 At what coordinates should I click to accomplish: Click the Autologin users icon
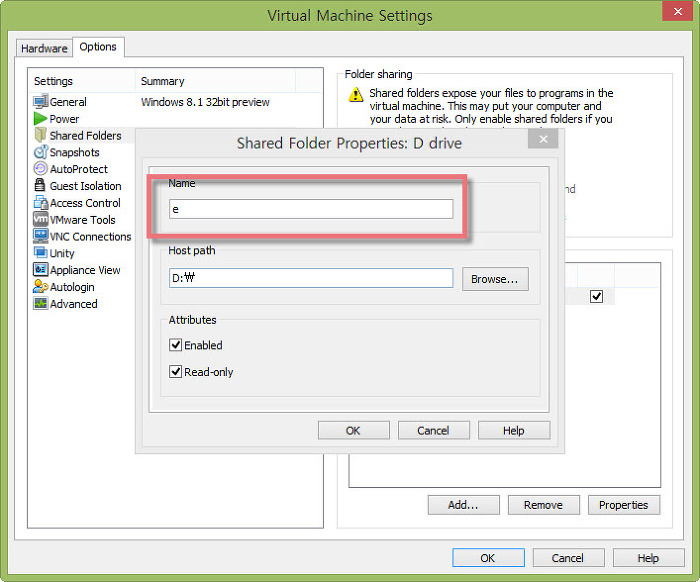coord(41,287)
